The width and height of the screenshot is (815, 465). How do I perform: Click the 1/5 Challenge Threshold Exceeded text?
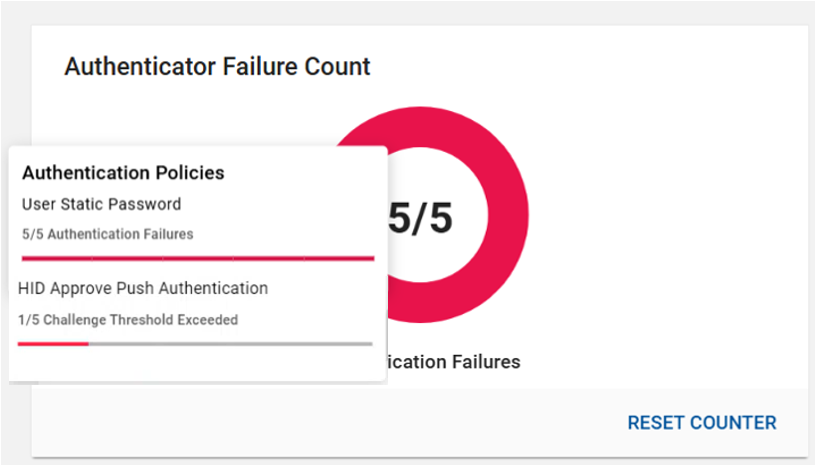(x=128, y=320)
